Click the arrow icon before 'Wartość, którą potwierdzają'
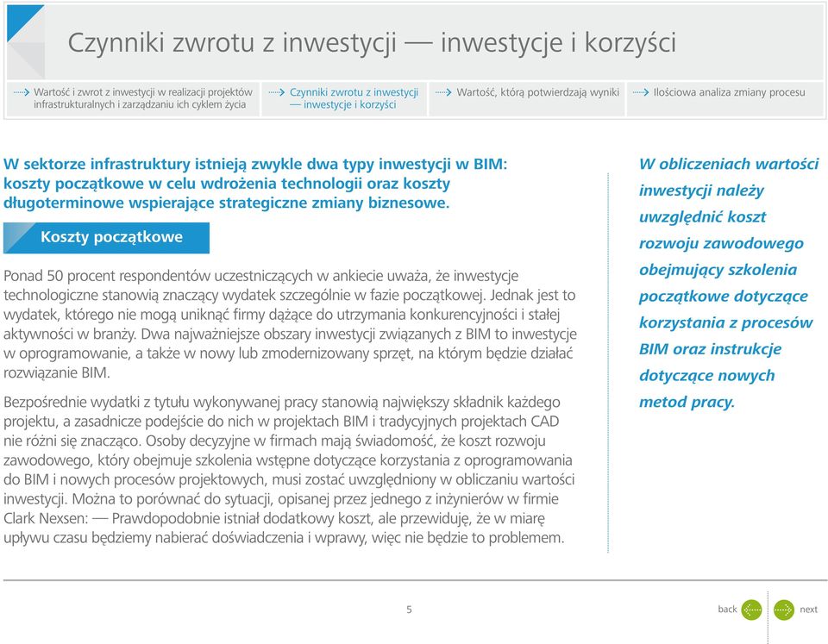The width and height of the screenshot is (828, 644). click(443, 92)
